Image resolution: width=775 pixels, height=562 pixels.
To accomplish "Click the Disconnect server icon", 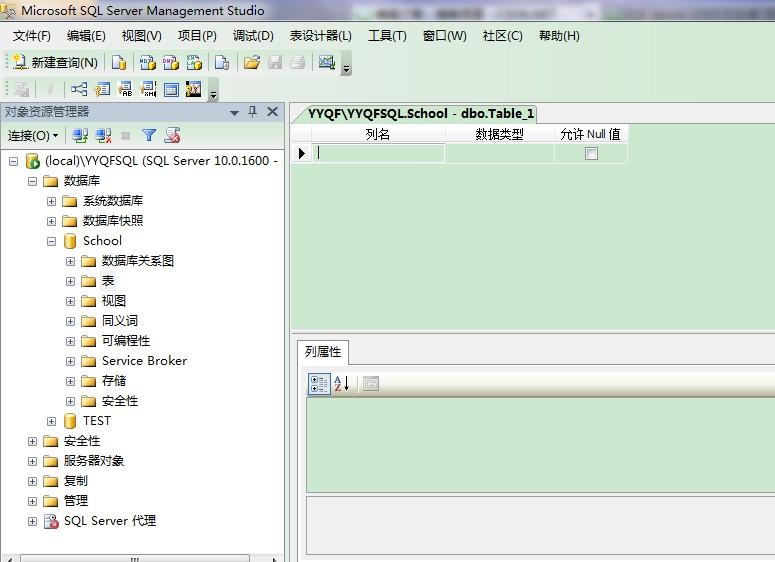I will click(103, 135).
